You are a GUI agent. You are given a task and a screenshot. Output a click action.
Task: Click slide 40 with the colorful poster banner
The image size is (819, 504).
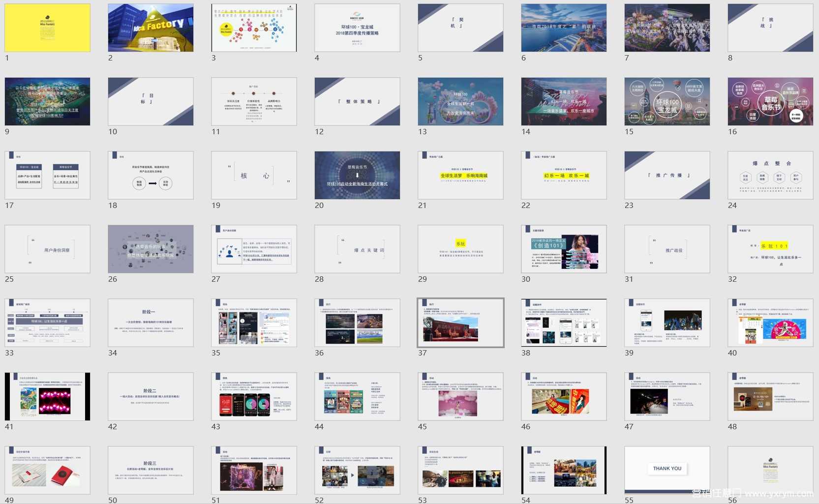pyautogui.click(x=770, y=323)
